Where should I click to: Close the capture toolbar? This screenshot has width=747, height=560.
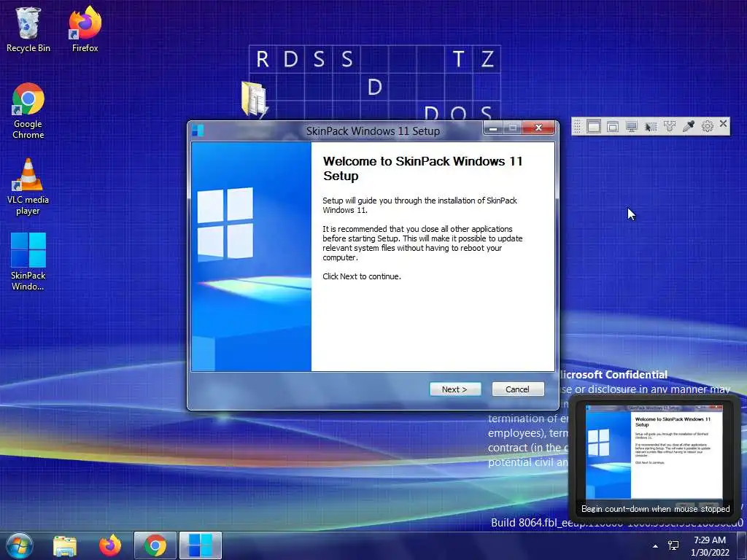click(723, 124)
